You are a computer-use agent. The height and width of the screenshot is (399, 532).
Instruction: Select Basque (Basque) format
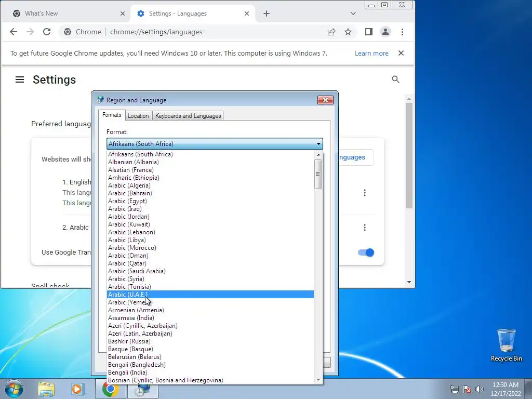(x=210, y=349)
